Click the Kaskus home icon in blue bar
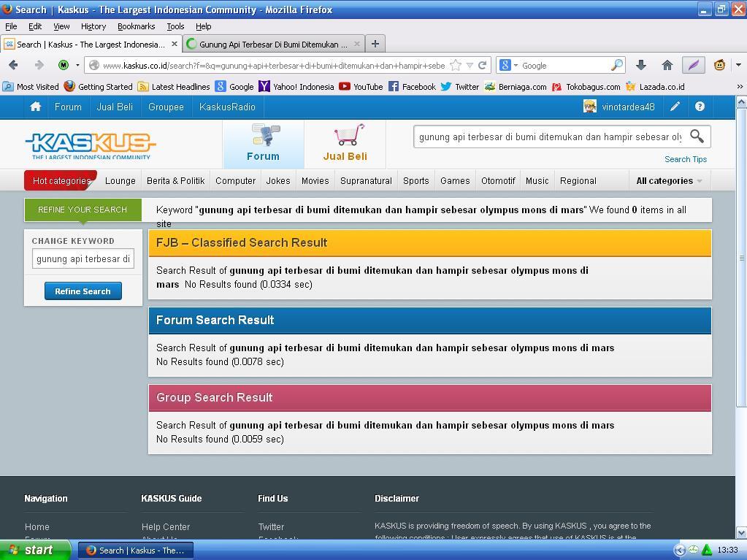 coord(36,107)
